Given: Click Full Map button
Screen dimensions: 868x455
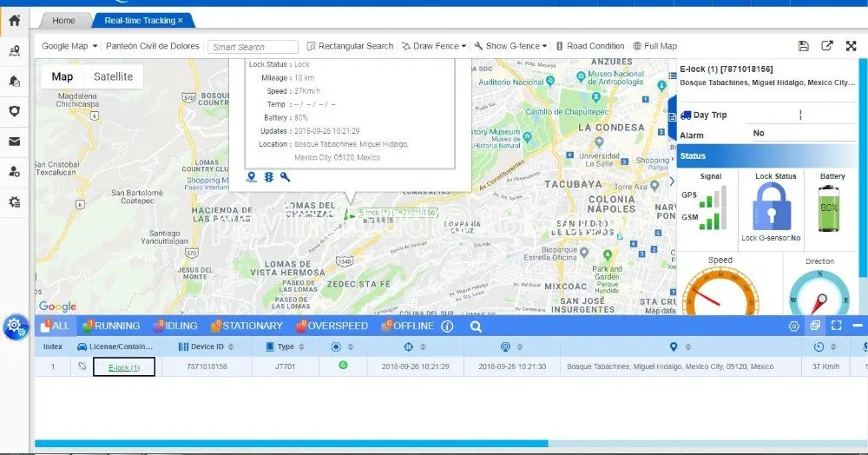Looking at the screenshot, I should 654,46.
